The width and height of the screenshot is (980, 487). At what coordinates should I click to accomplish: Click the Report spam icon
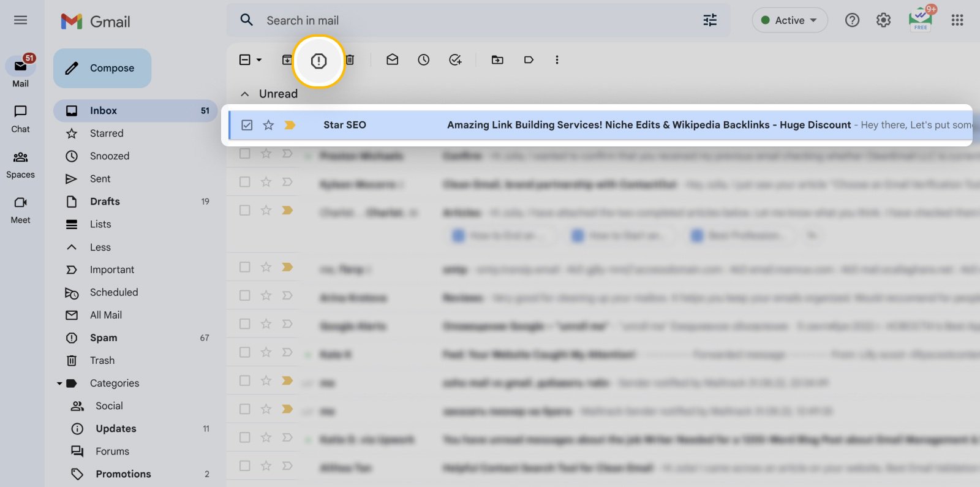318,61
